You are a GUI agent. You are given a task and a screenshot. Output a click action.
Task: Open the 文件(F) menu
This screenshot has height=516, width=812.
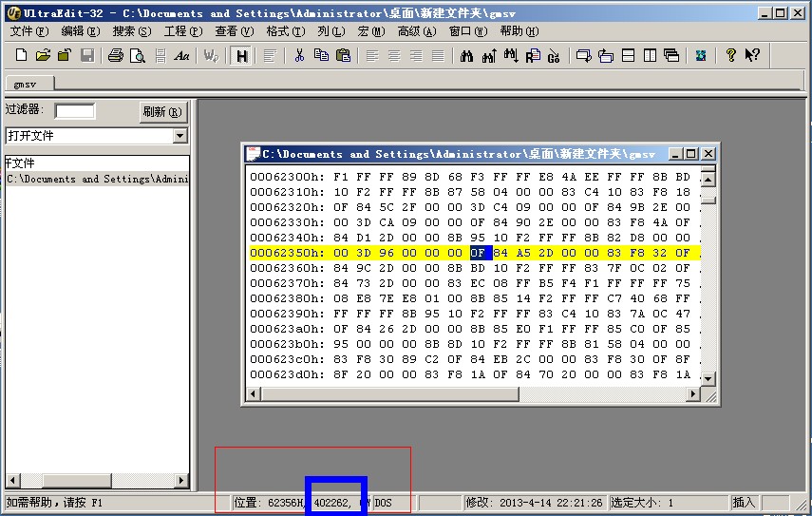click(29, 31)
